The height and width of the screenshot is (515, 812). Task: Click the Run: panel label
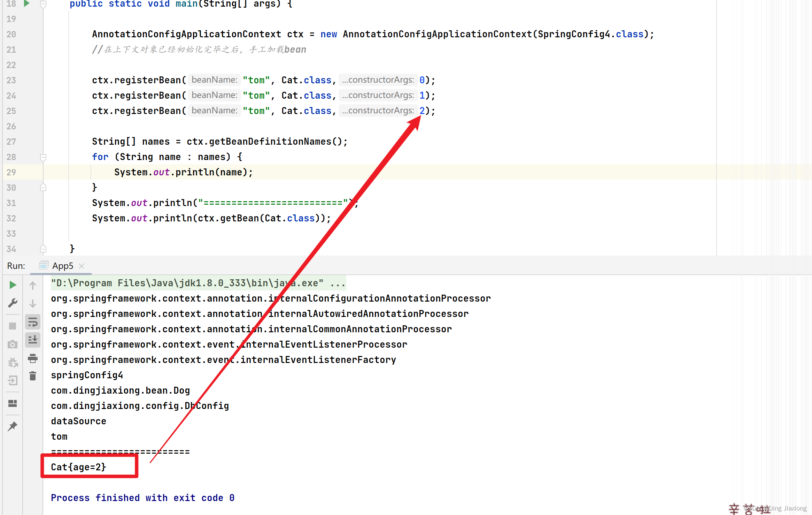16,266
